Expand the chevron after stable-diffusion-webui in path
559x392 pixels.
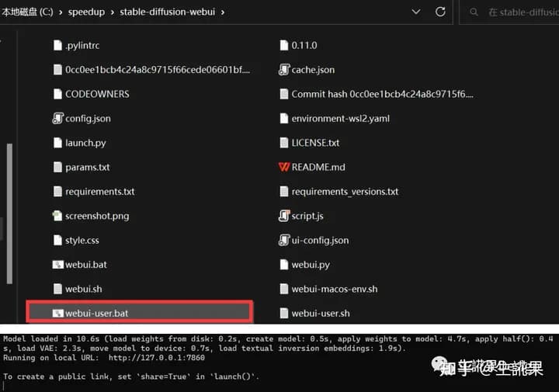[x=223, y=12]
